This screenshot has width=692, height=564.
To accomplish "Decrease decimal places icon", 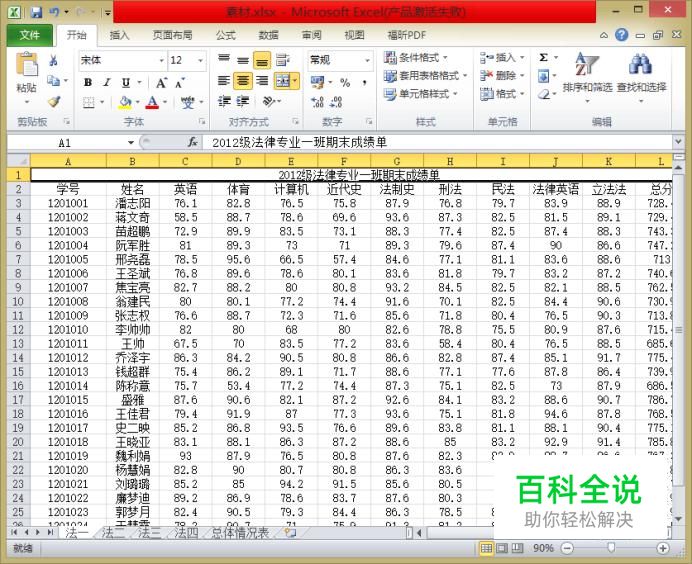I will coord(336,102).
